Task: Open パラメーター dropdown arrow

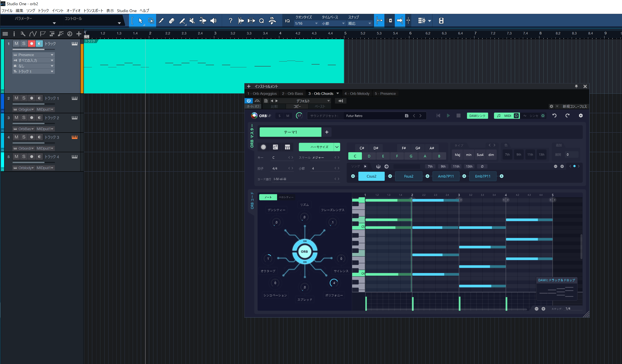Action: point(54,23)
